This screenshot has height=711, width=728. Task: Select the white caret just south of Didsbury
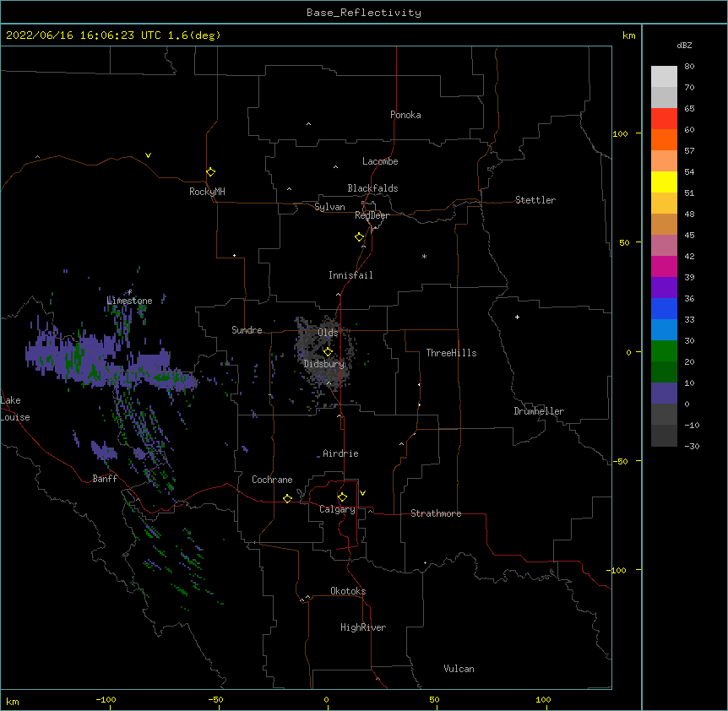click(329, 383)
